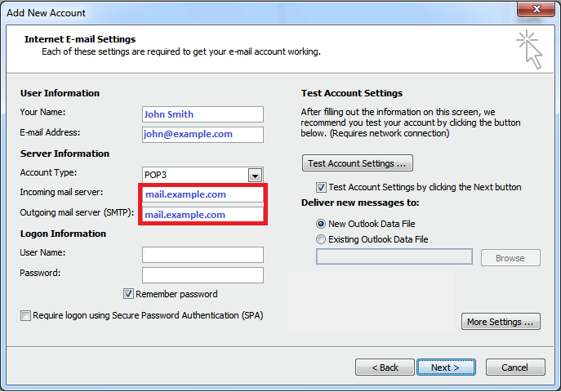Cancel the account setup
The width and height of the screenshot is (561, 392).
(515, 367)
